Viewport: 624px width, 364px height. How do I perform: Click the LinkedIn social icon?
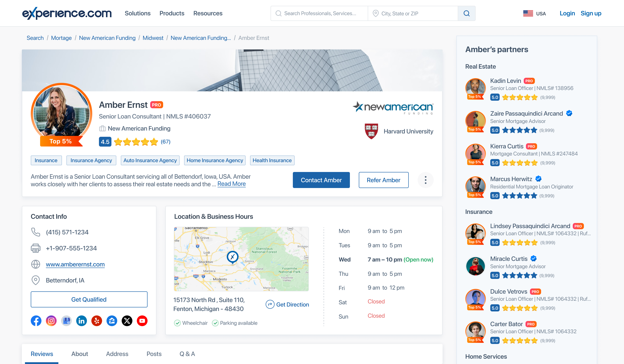82,321
